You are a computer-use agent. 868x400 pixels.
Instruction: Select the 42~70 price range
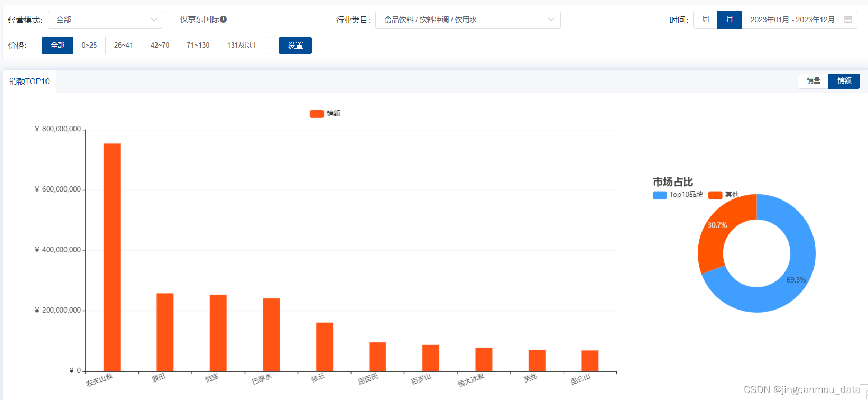coord(160,46)
